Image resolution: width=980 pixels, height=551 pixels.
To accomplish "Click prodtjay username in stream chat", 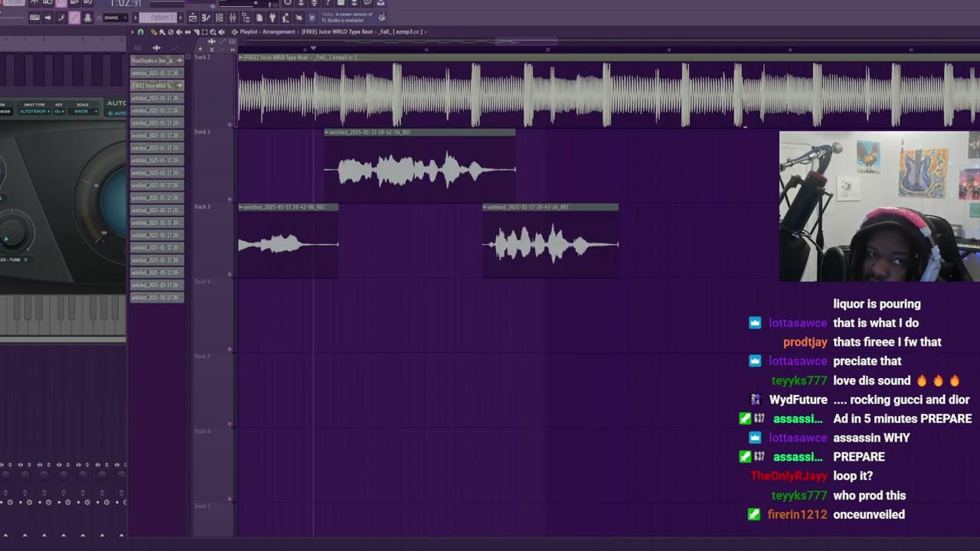I will (805, 342).
